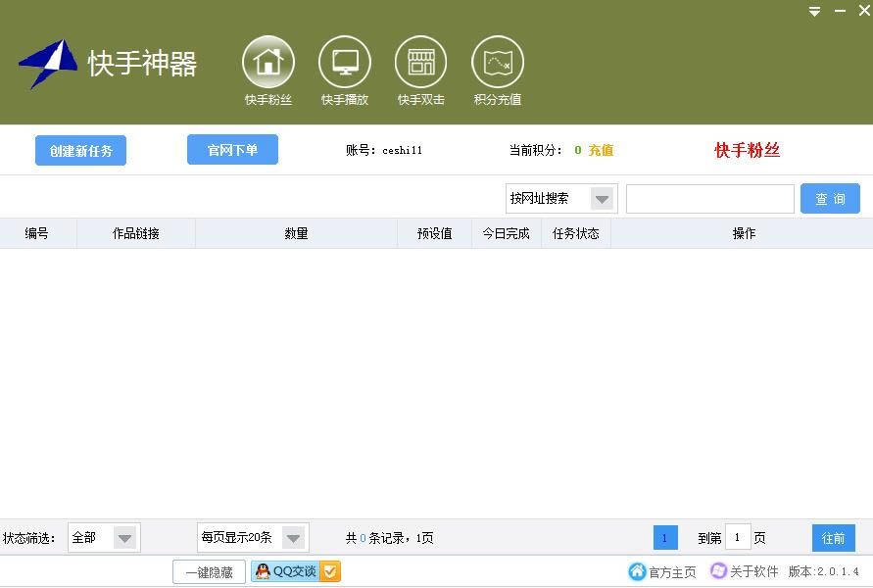Click the 作品链接 column header
This screenshot has width=873, height=588.
click(x=136, y=233)
